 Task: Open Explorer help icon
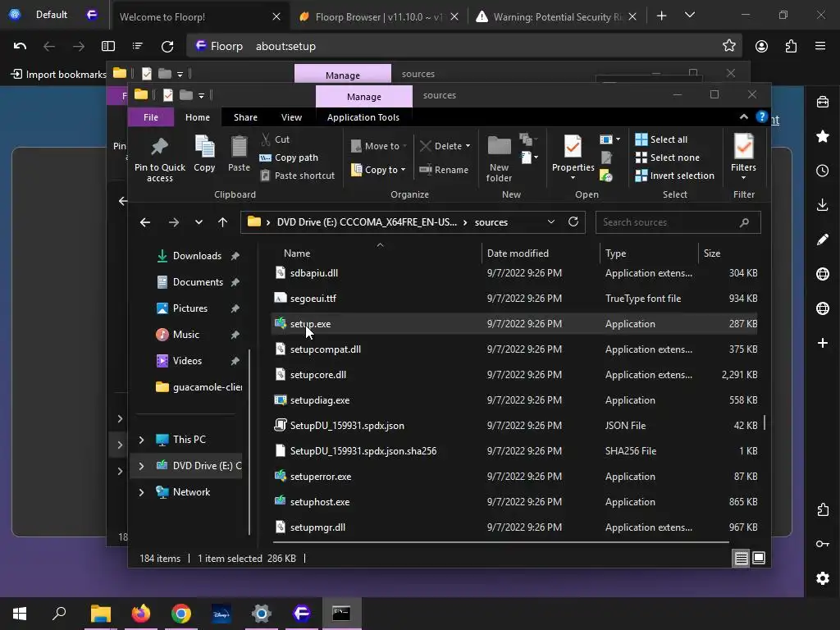[x=761, y=116]
